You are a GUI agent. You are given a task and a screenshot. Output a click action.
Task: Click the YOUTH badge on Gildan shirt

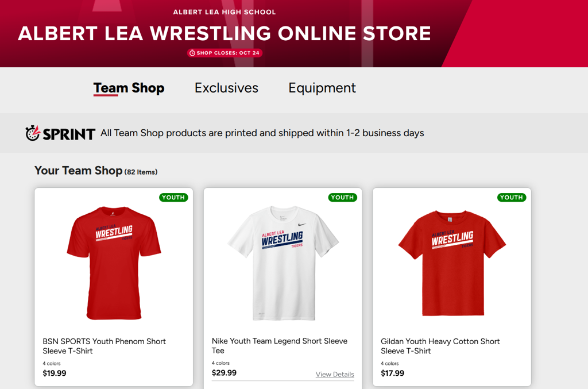(x=511, y=197)
